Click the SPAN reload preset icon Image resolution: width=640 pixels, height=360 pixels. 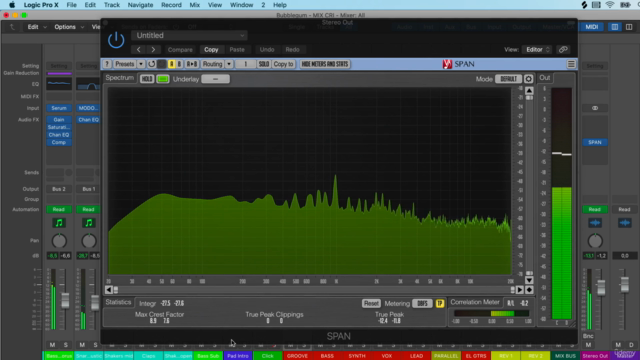151,64
